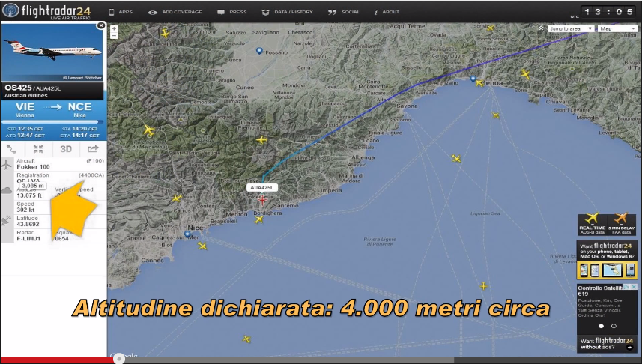Click the REAL TIME ADS-B data legend

pyautogui.click(x=592, y=224)
